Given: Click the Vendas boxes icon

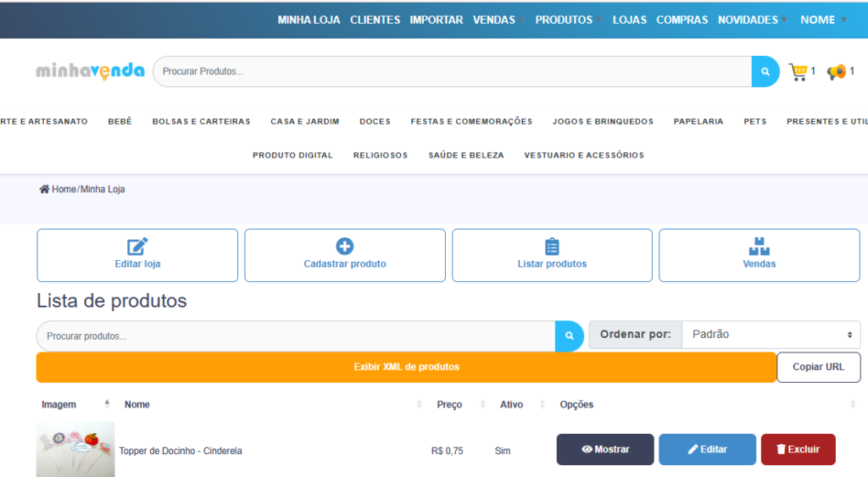Looking at the screenshot, I should pyautogui.click(x=759, y=247).
